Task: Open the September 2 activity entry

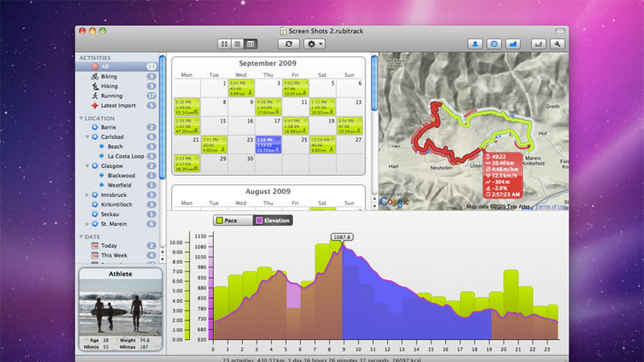Action: 241,88
